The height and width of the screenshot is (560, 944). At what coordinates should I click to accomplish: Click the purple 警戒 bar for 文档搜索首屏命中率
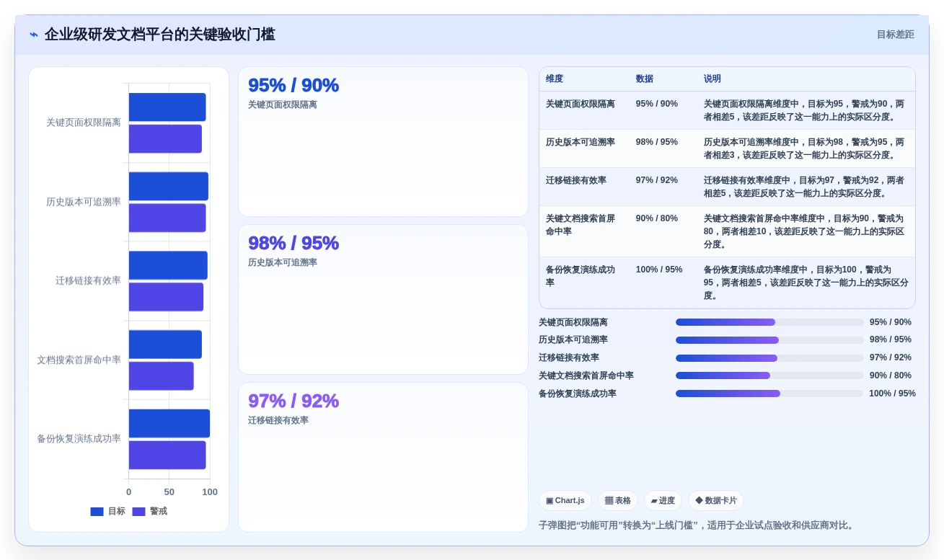click(x=162, y=375)
